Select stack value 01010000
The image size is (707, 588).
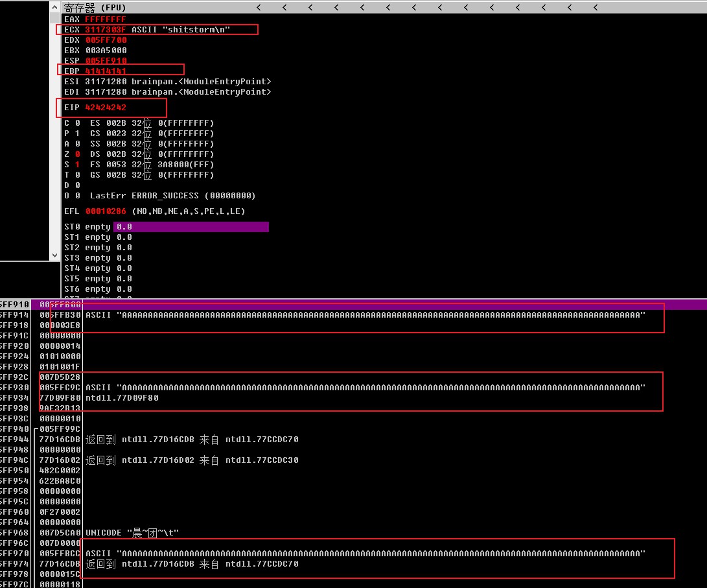[x=60, y=357]
